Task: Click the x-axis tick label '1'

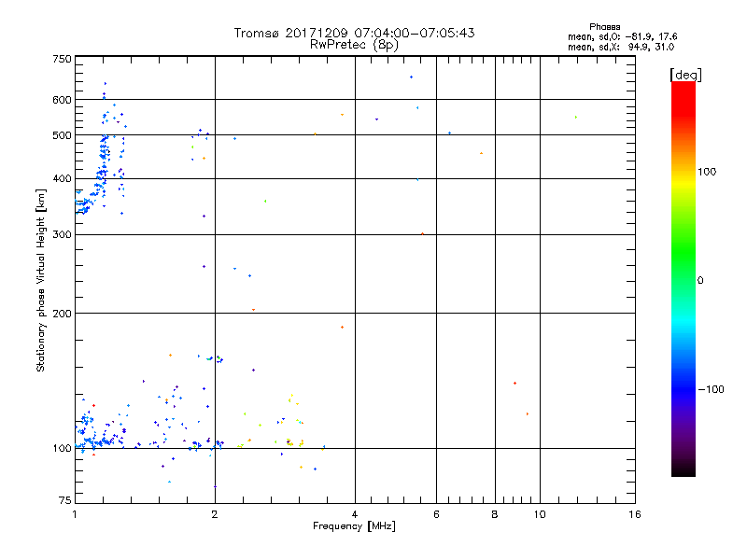Action: [x=75, y=514]
